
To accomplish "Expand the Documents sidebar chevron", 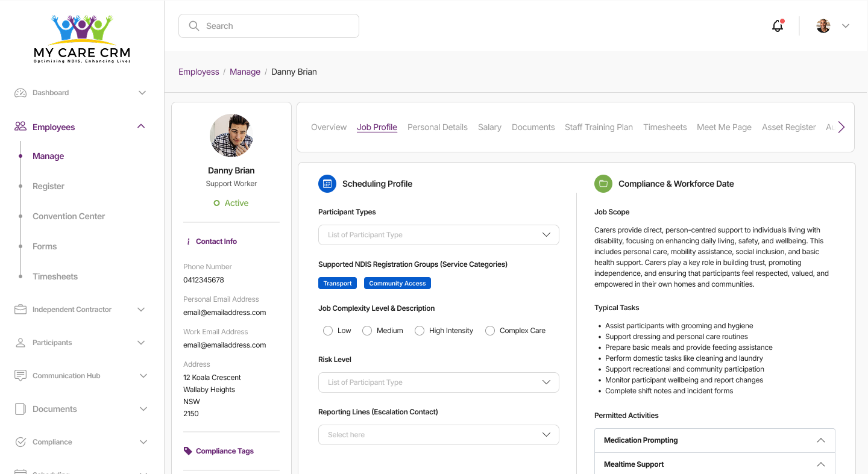I will pos(143,409).
